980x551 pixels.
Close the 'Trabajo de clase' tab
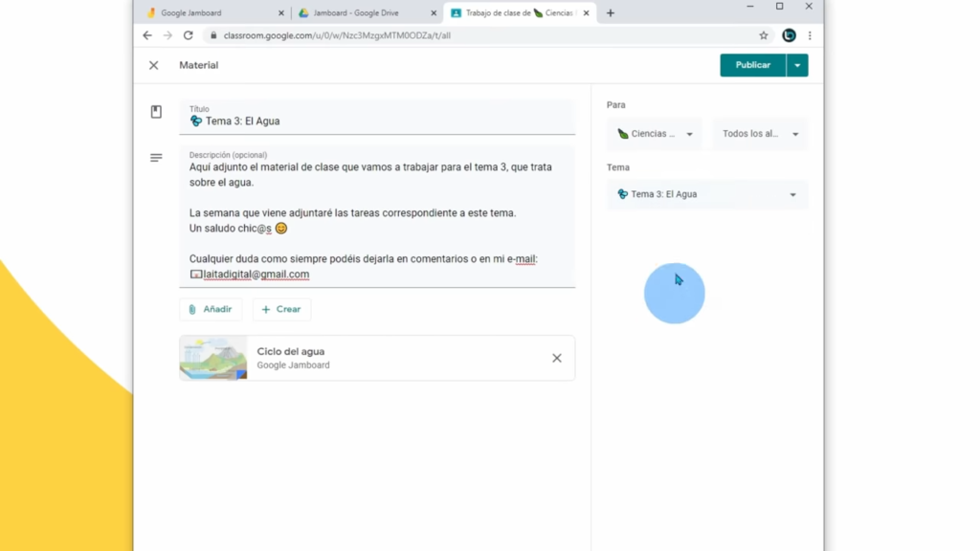[587, 13]
